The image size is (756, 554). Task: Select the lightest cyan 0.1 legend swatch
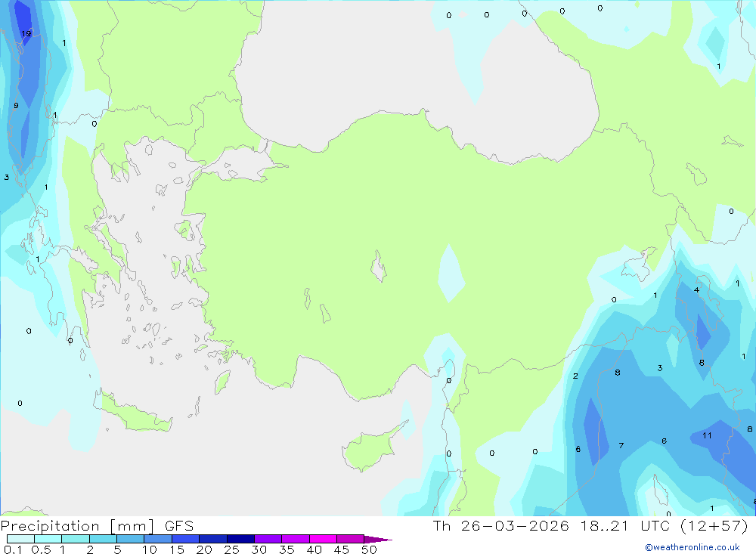coord(20,539)
